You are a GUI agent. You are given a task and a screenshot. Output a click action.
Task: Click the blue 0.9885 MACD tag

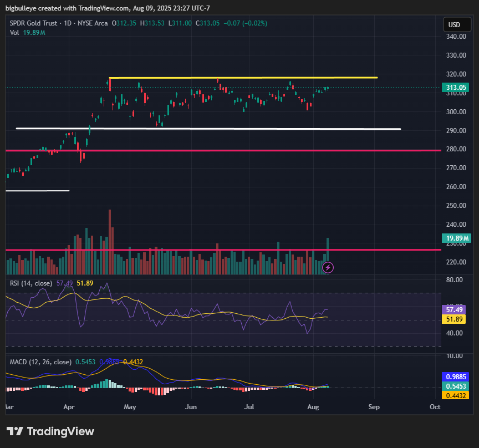pyautogui.click(x=456, y=377)
